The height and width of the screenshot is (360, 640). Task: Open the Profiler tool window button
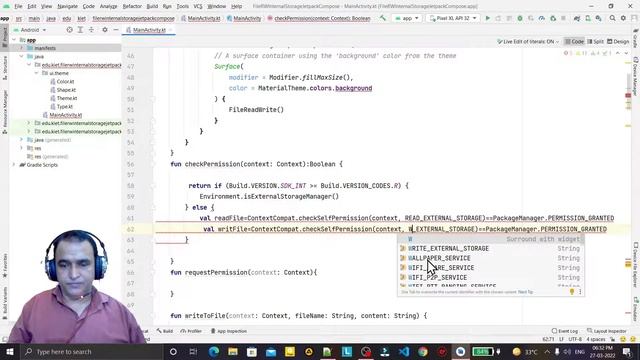coord(191,331)
